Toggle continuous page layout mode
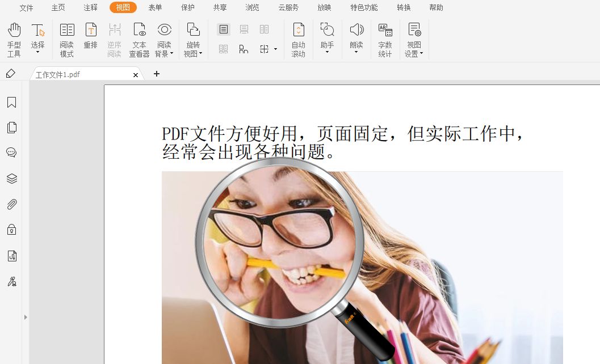The image size is (600, 364). point(243,29)
